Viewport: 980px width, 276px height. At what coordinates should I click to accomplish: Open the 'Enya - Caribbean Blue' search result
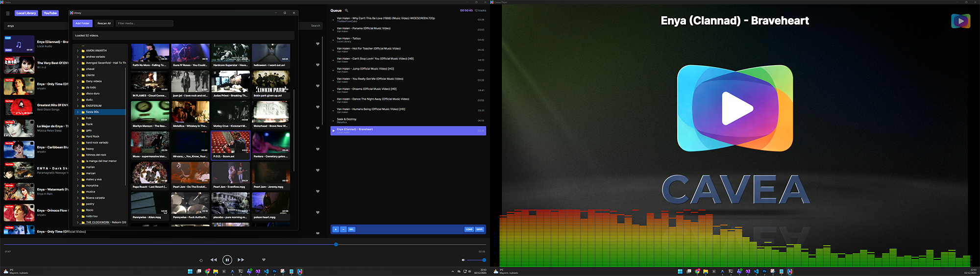[x=36, y=150]
